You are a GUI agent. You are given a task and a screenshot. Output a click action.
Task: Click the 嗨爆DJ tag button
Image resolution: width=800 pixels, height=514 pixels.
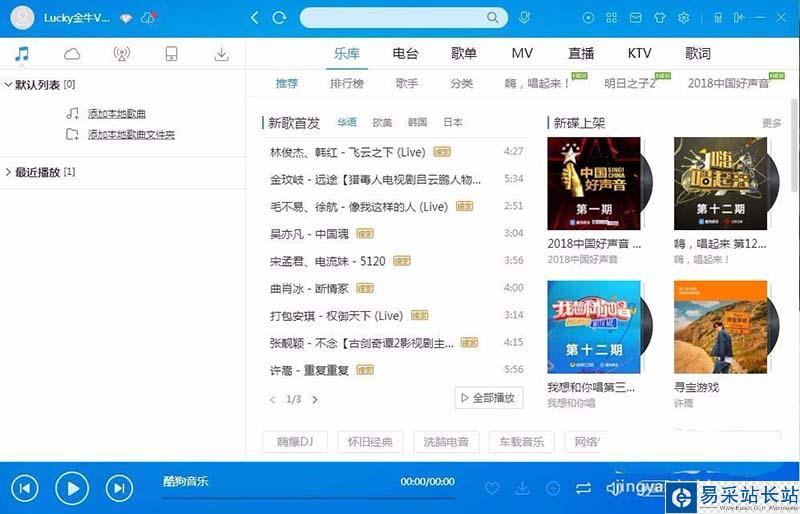click(295, 442)
